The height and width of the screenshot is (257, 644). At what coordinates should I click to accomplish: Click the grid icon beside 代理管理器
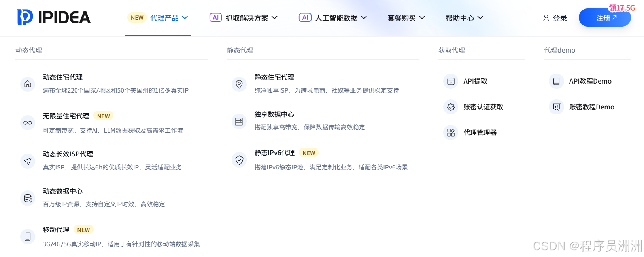coord(451,133)
